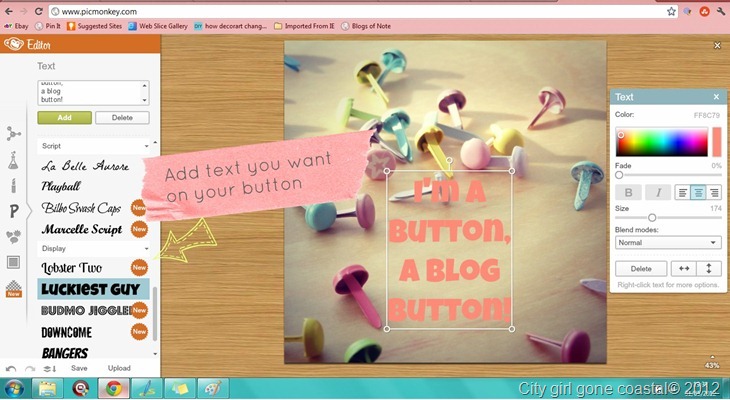The image size is (730, 400).
Task: Click the green Add text button
Action: [64, 118]
